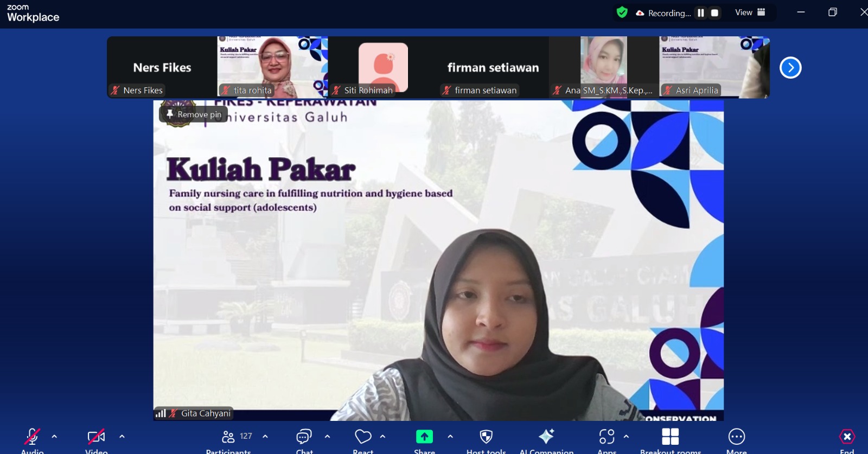Pause the recording

[701, 13]
